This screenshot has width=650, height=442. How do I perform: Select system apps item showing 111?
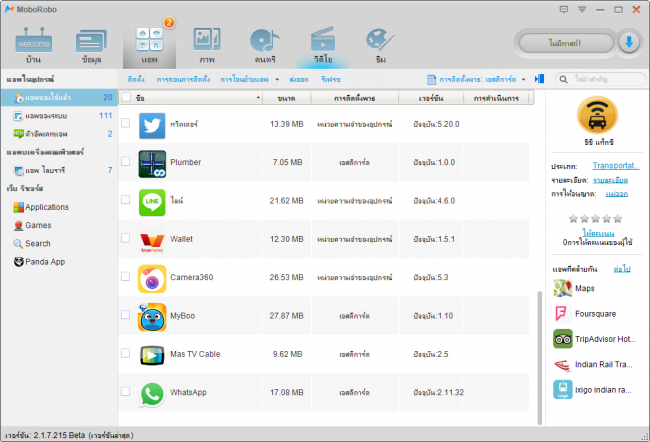(x=59, y=116)
